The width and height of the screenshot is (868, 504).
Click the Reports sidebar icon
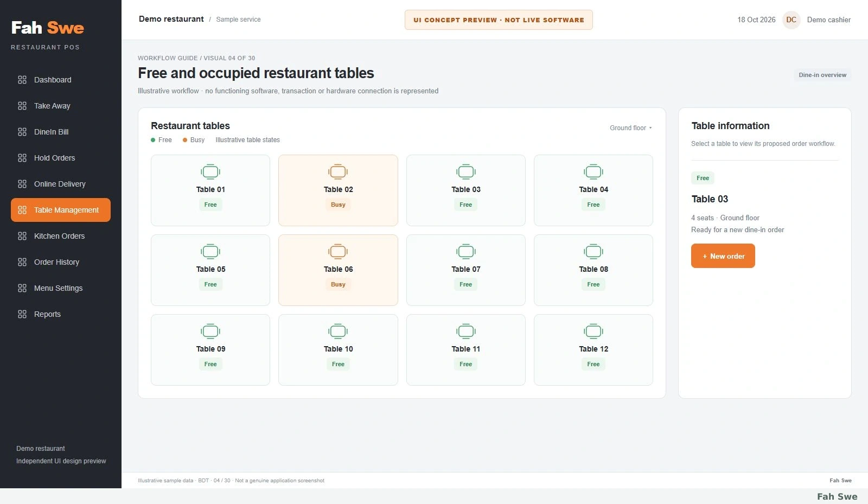click(22, 314)
